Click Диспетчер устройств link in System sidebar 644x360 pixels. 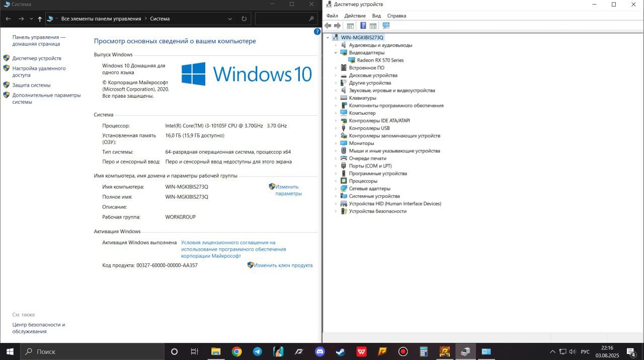point(37,58)
